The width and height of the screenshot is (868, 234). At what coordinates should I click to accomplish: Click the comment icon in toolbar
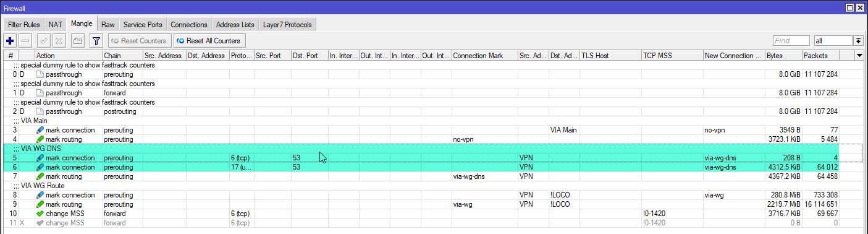[77, 41]
